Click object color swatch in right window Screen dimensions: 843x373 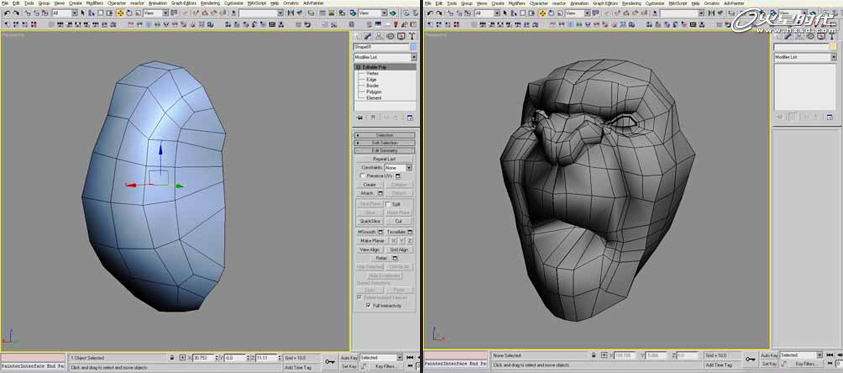coord(834,47)
